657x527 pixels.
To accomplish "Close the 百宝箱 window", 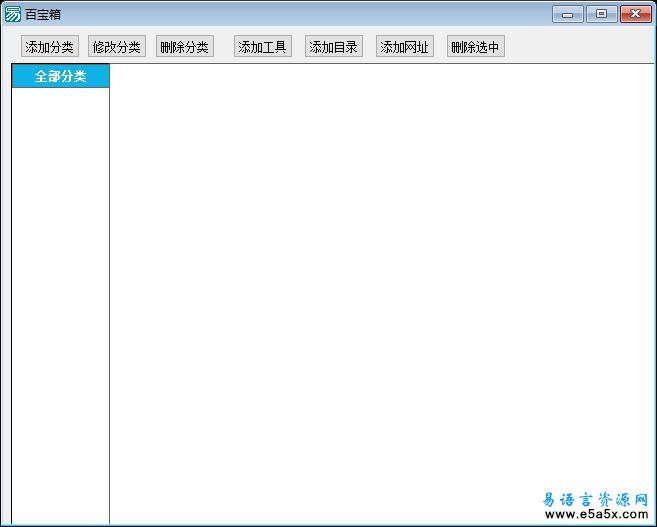I will pos(635,14).
